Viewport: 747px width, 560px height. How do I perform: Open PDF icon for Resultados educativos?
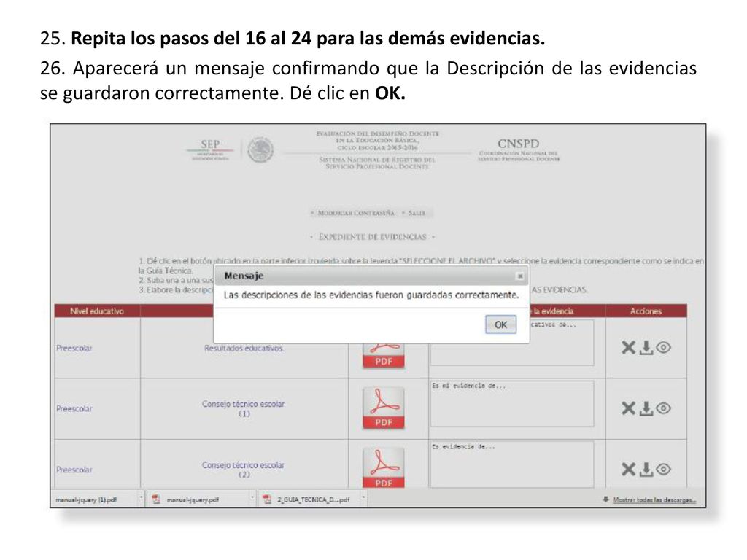tap(384, 356)
